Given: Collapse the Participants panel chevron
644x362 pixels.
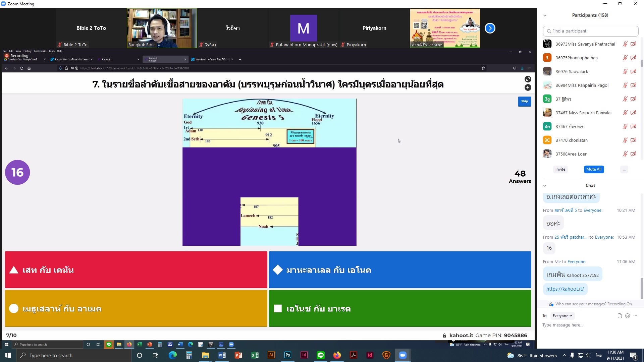Looking at the screenshot, I should click(x=545, y=15).
